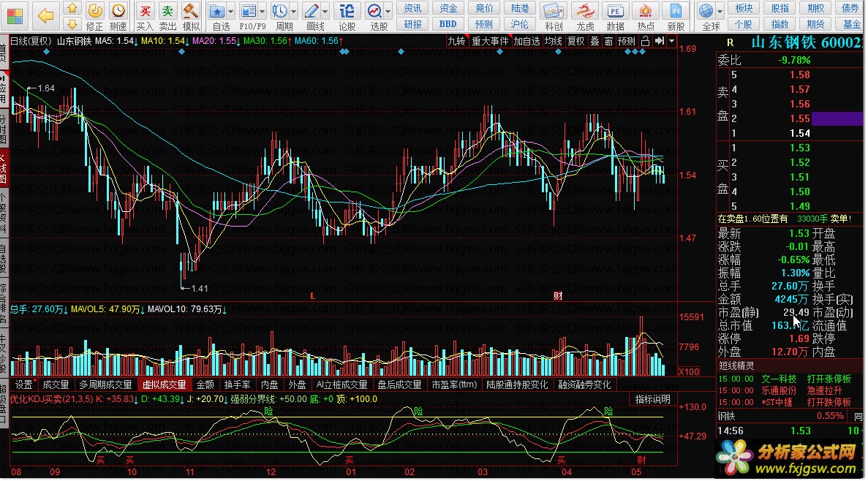
Task: Toggle the 九转 indicator
Action: click(457, 41)
